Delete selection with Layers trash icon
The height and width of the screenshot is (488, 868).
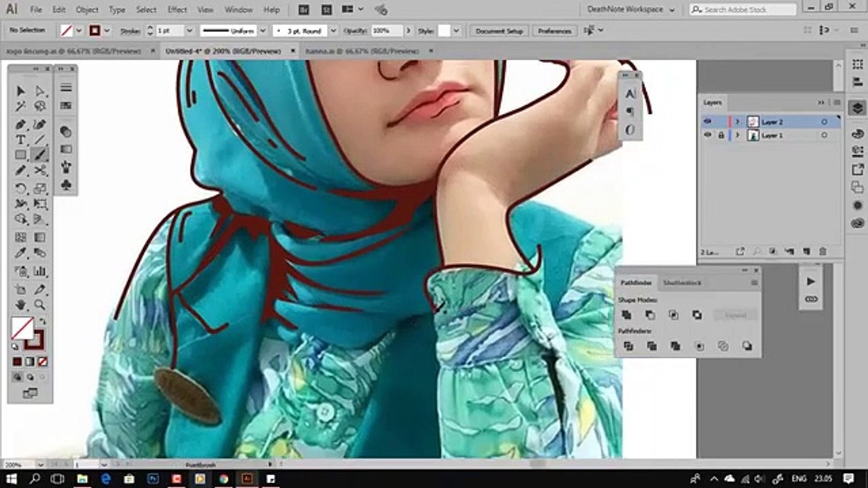pyautogui.click(x=823, y=251)
